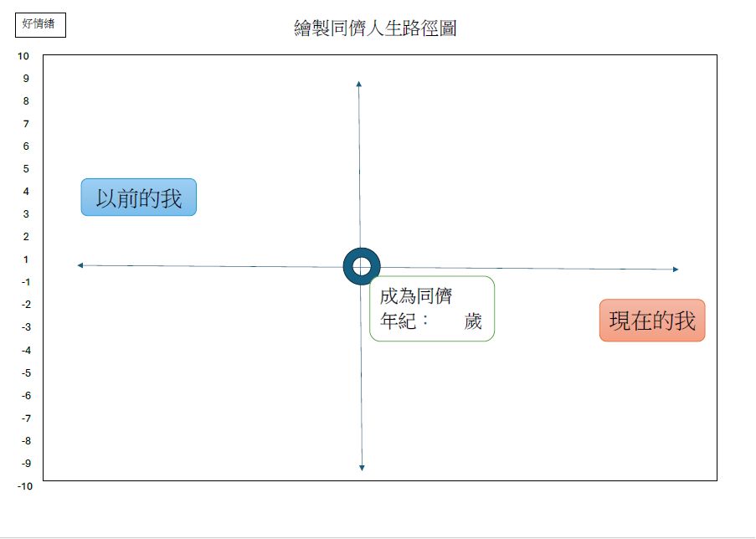The height and width of the screenshot is (539, 756).
Task: Click the "-10" label on the y-axis
Action: (25, 486)
